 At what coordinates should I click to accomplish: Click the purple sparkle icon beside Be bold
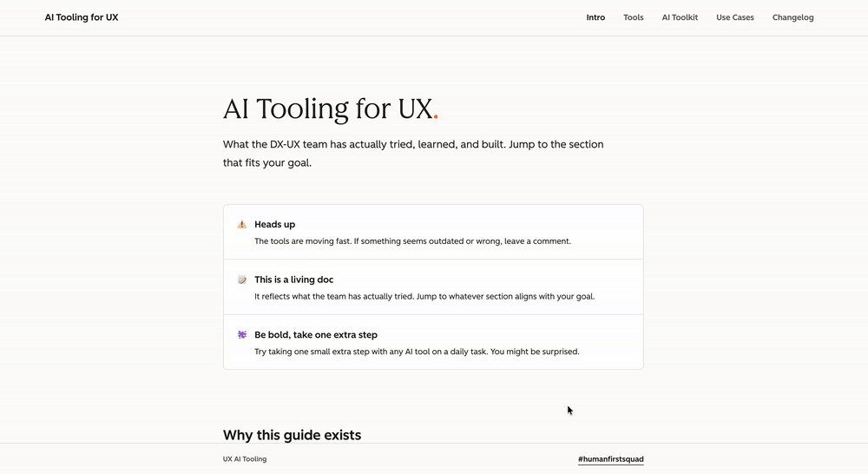point(242,334)
